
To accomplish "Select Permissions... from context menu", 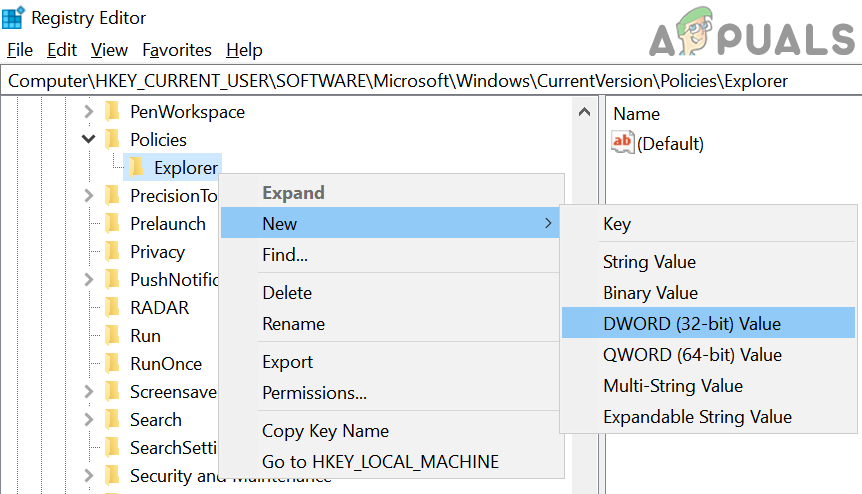I will (314, 393).
